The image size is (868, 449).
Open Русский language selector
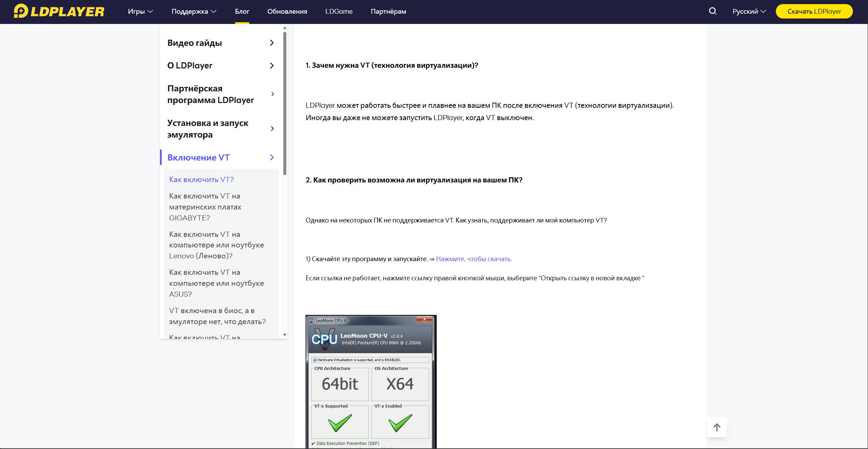pyautogui.click(x=749, y=11)
